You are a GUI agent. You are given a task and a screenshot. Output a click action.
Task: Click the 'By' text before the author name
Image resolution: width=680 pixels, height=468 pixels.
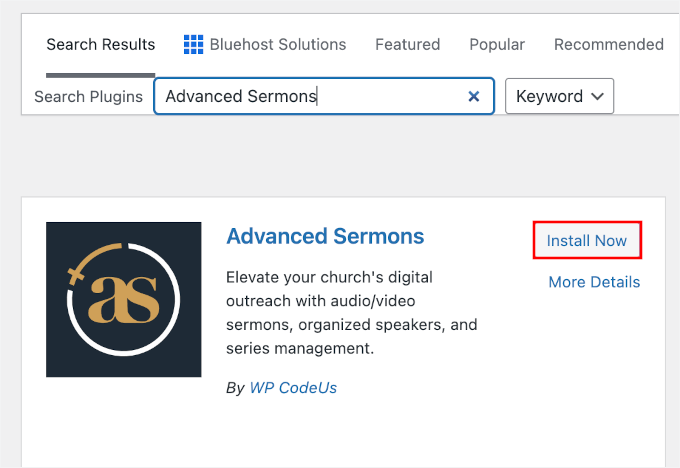click(235, 388)
